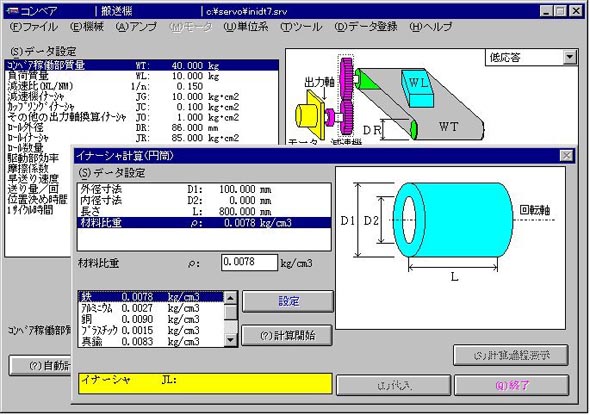Select 外径寸法 D1 row in data list
Image resolution: width=590 pixels, height=415 pixels.
tap(204, 189)
